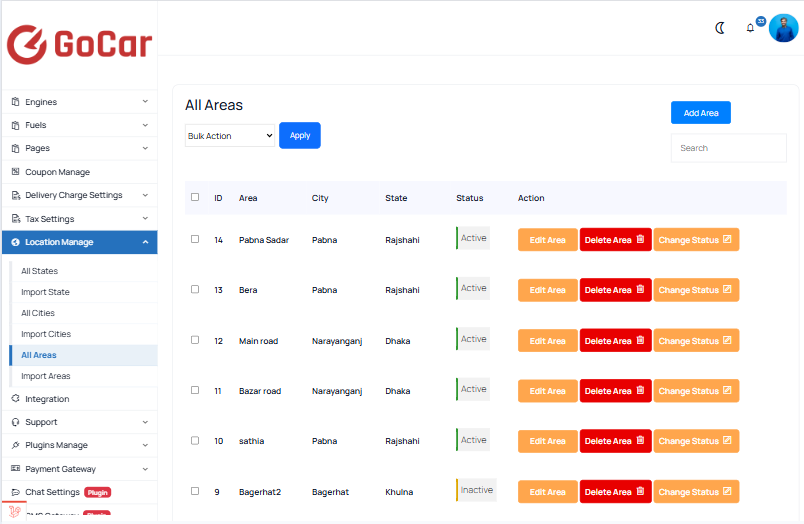Edit Area for Pabna Sadar
This screenshot has height=524, width=804.
tap(548, 239)
